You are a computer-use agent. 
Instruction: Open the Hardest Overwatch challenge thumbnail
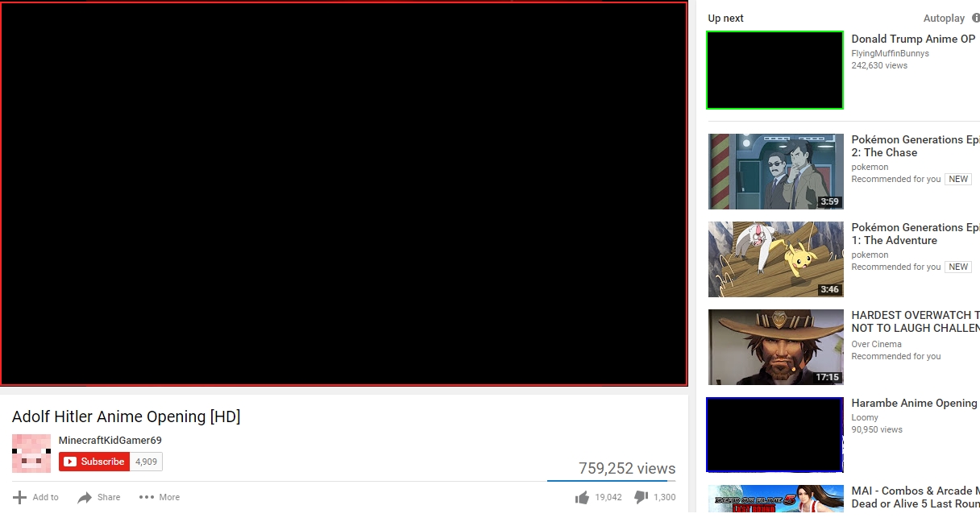(x=776, y=347)
